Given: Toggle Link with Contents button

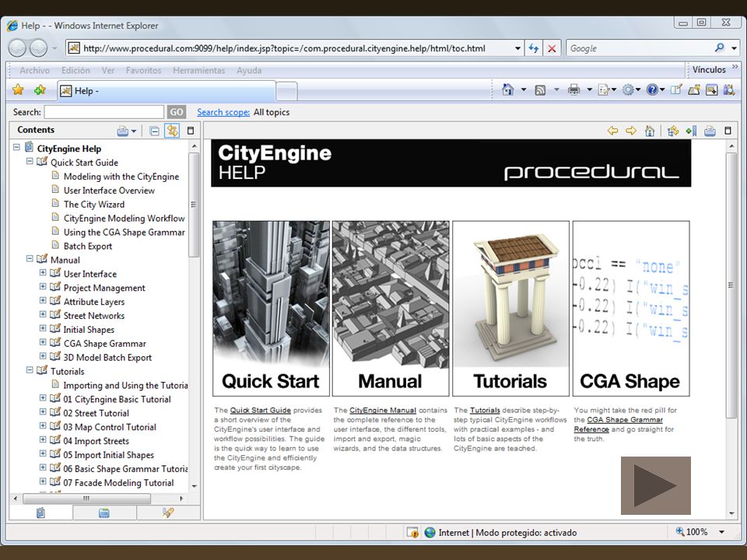Looking at the screenshot, I should pos(172,131).
